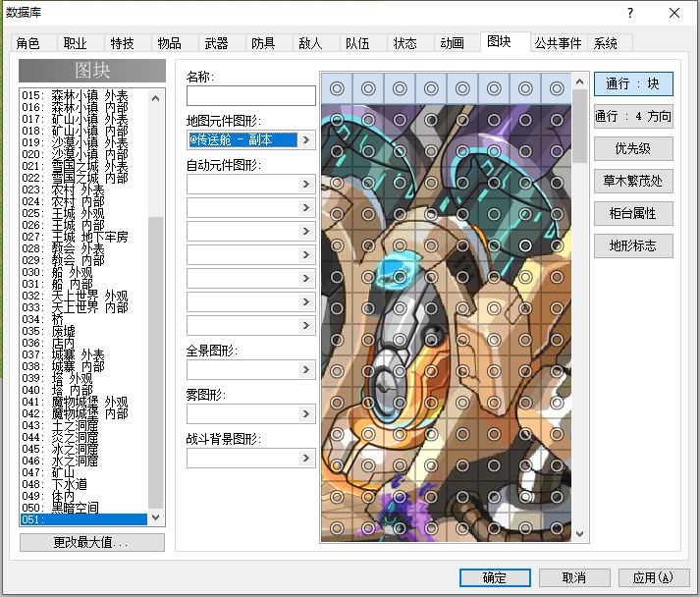The image size is (700, 597).
Task: Switch to the 系统 tab
Action: [x=610, y=43]
